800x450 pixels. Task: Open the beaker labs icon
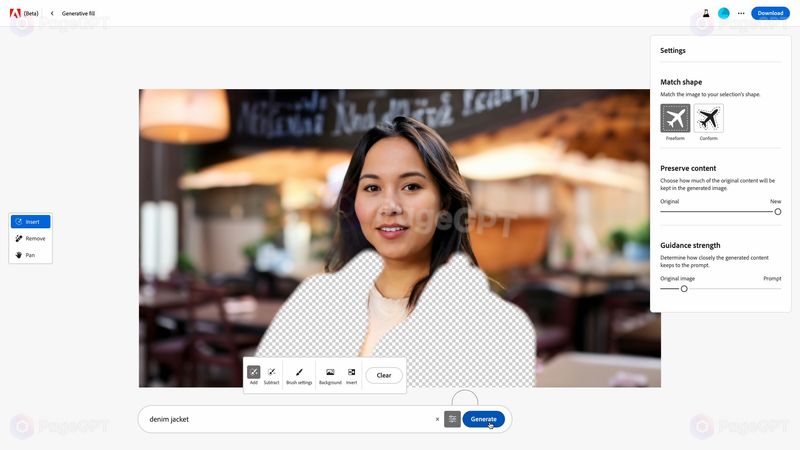706,13
